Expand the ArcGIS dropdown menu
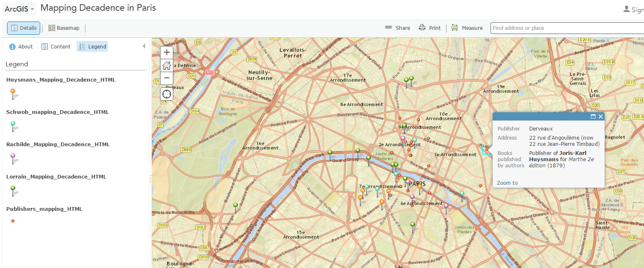Image resolution: width=644 pixels, height=268 pixels. tap(19, 9)
